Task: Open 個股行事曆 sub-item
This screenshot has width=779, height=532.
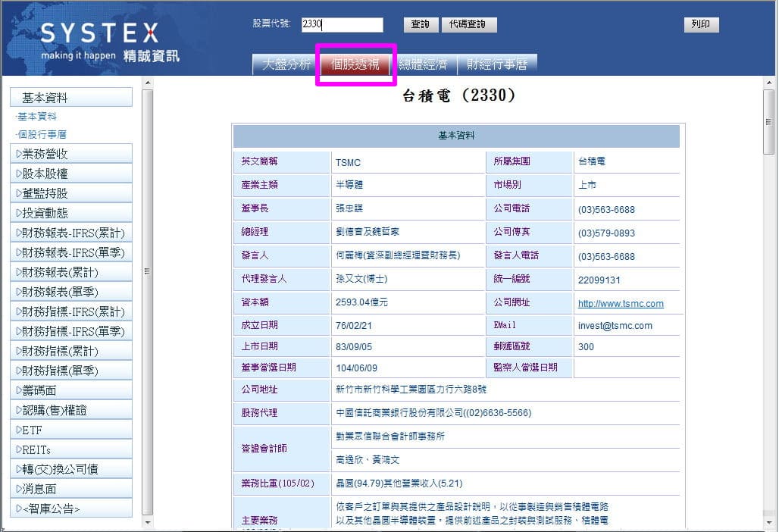Action: click(x=42, y=134)
